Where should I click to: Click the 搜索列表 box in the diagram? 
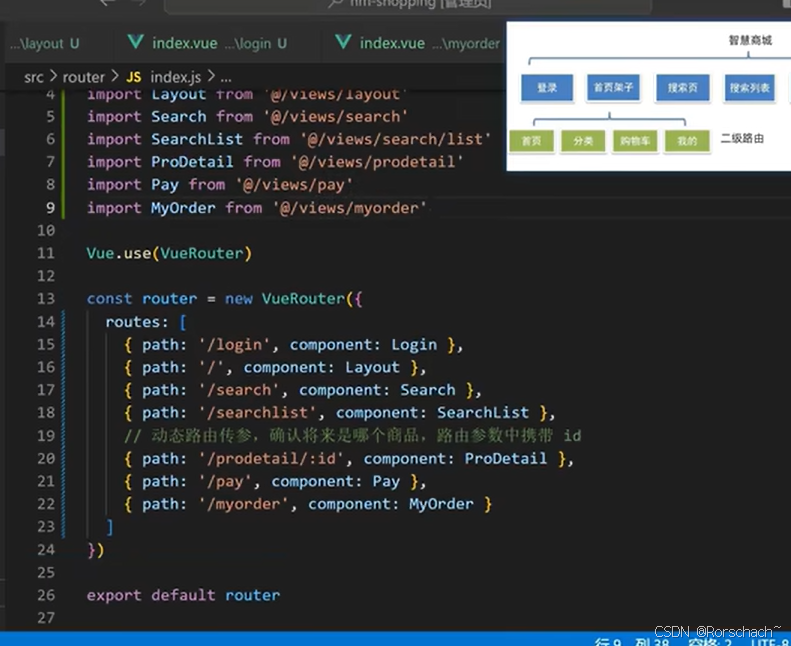coord(749,88)
